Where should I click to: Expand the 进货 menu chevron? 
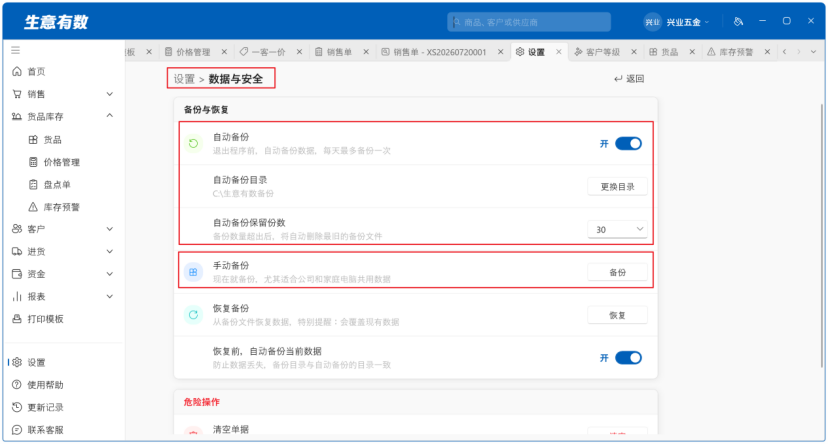pos(109,251)
